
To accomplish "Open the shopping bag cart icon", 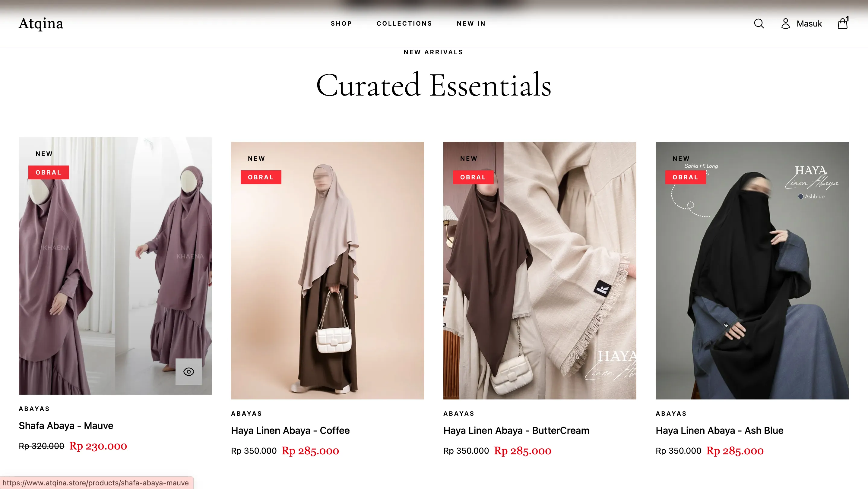I will (x=843, y=23).
